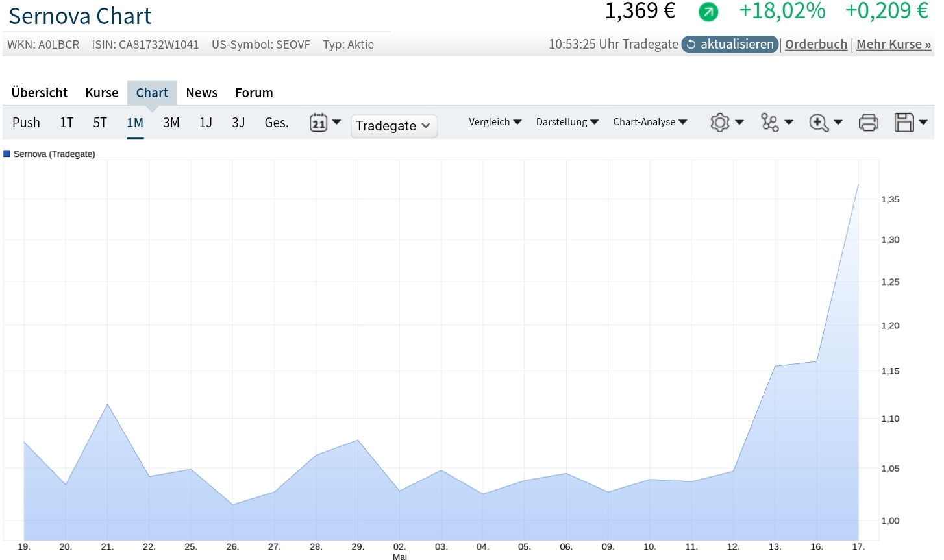Expand arrow next to settings gear
The width and height of the screenshot is (944, 560).
pos(739,122)
